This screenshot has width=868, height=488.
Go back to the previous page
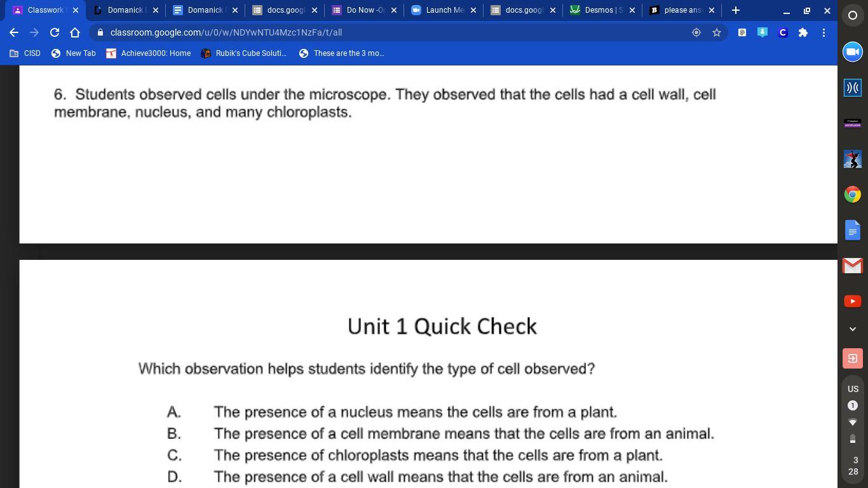tap(14, 32)
